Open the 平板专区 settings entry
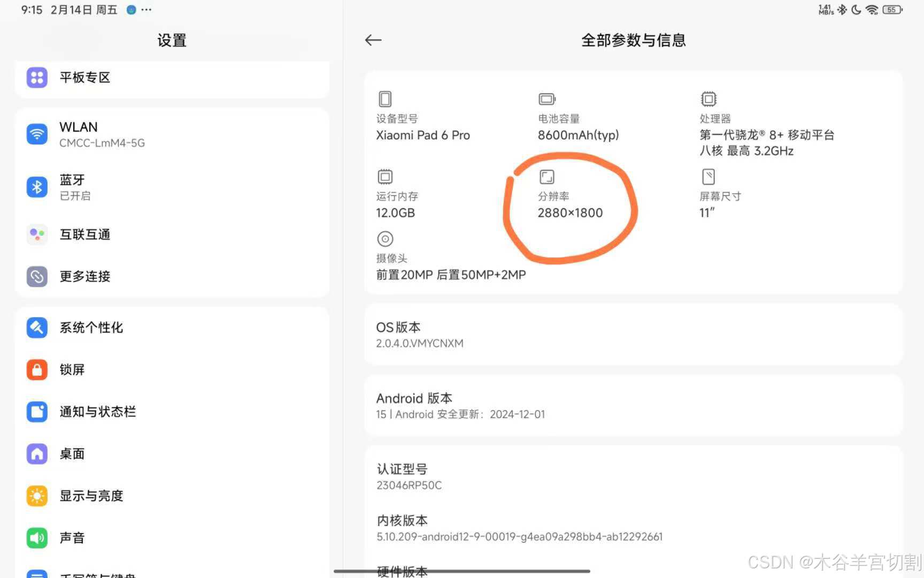The width and height of the screenshot is (924, 578). click(x=172, y=78)
